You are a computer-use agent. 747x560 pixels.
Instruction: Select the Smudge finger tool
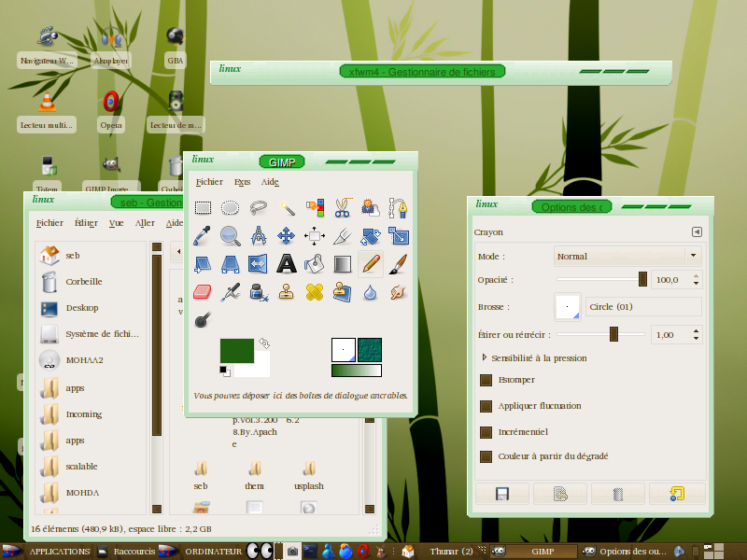point(398,292)
